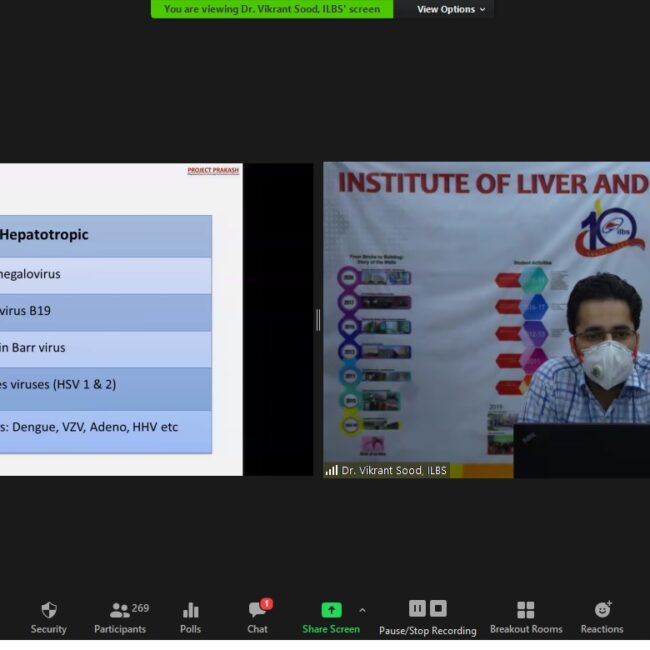Expand the Share Screen options caret
Screen dimensions: 650x650
tap(362, 610)
